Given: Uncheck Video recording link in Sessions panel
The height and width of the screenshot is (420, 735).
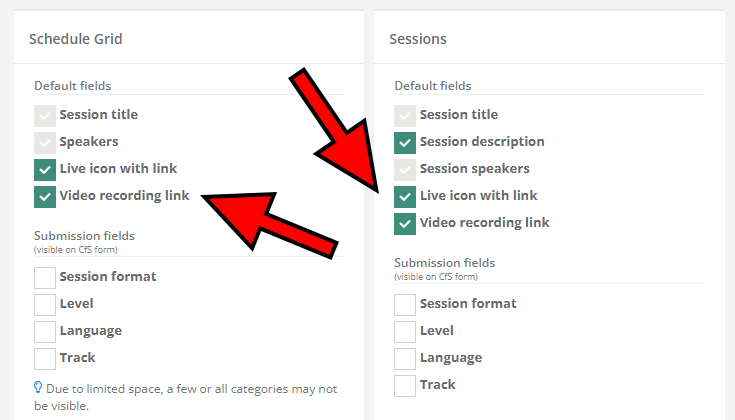Looking at the screenshot, I should point(405,223).
